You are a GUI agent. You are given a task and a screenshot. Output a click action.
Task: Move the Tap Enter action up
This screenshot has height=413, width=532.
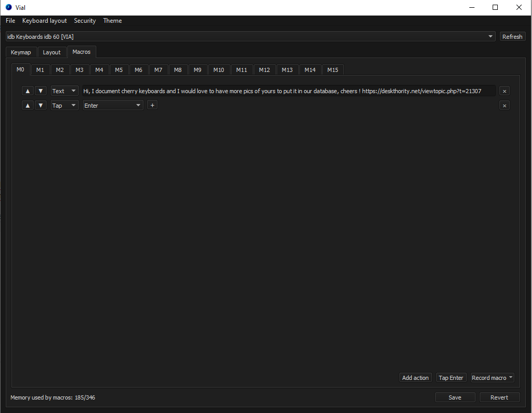pos(27,105)
